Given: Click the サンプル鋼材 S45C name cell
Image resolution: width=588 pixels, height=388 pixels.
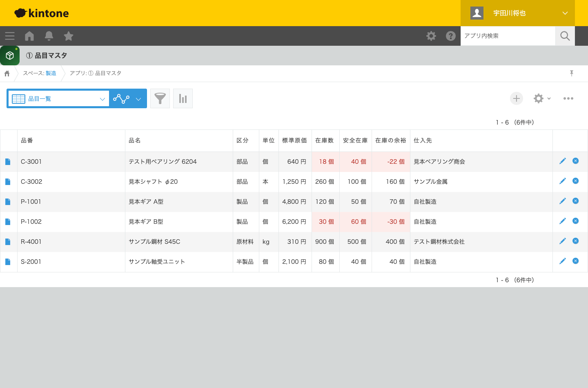Looking at the screenshot, I should tap(179, 242).
